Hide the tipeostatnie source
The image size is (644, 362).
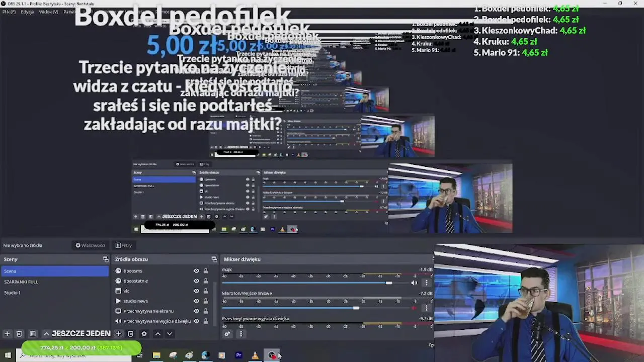tap(196, 281)
